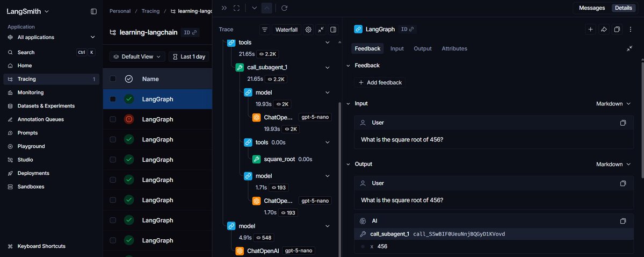Open the Feedback tab
644x257 pixels.
(x=367, y=48)
